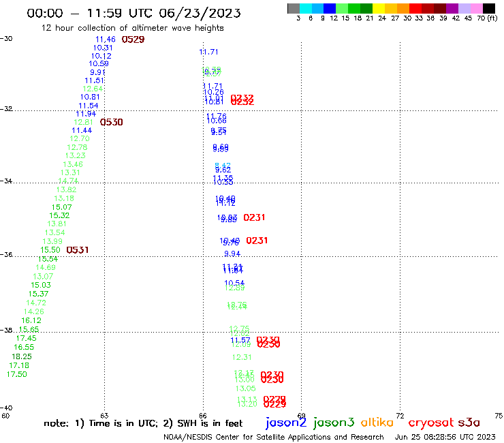Click the wave height value 16.55

(24, 348)
